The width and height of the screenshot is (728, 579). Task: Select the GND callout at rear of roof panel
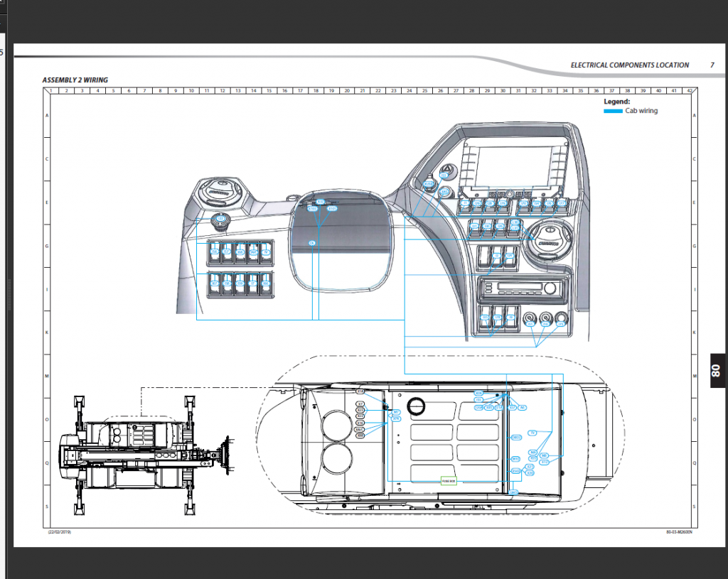[513, 492]
